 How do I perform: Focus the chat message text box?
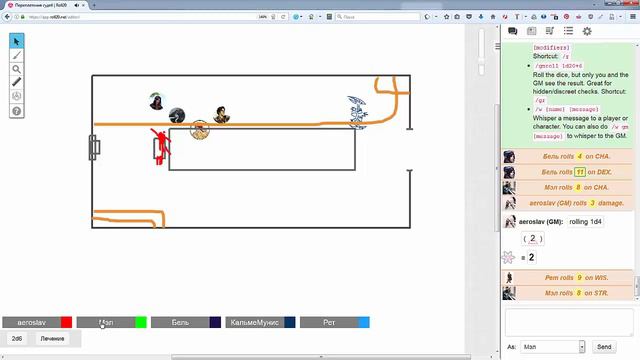(x=569, y=322)
